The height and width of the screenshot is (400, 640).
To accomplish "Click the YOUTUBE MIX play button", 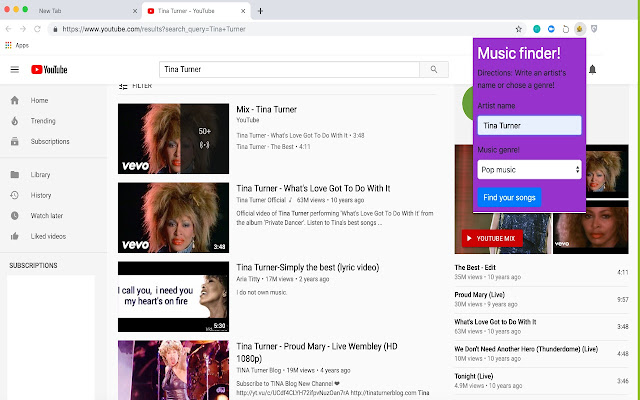I will (492, 238).
